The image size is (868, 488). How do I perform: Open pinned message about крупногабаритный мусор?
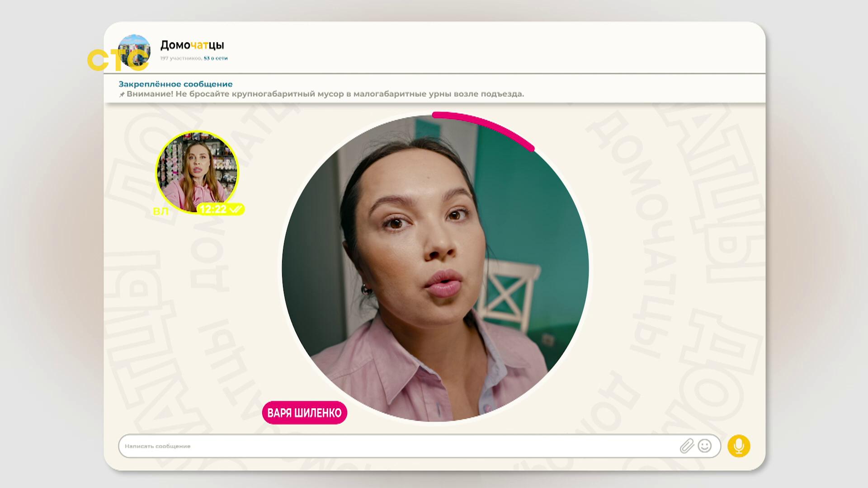pyautogui.click(x=325, y=94)
